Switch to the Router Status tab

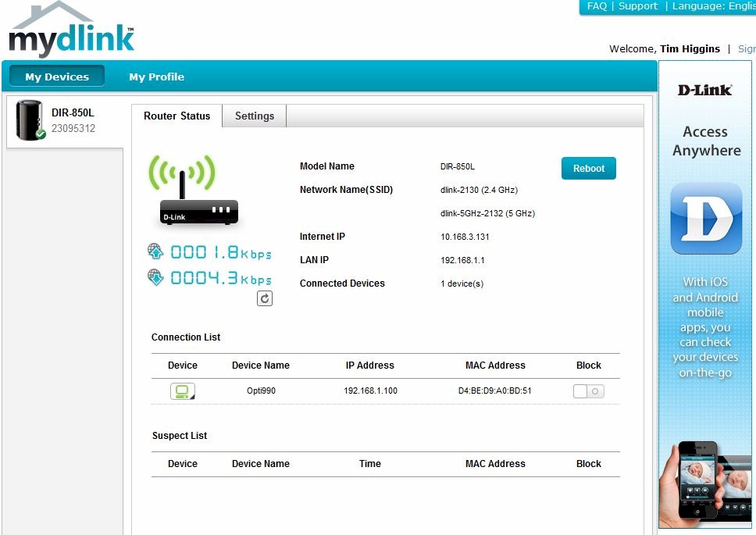click(177, 116)
